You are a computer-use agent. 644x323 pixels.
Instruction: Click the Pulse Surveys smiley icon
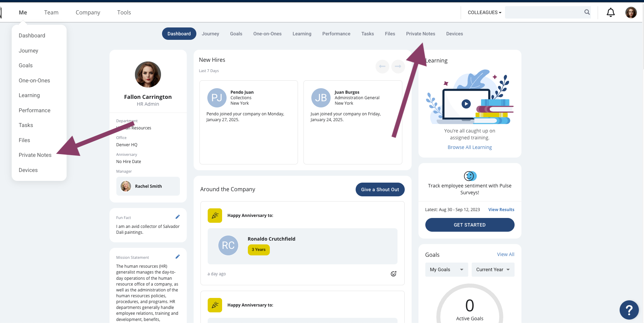pyautogui.click(x=470, y=176)
